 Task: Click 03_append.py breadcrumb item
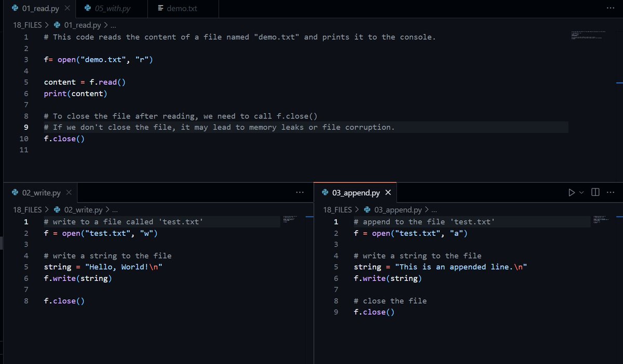[x=398, y=210]
